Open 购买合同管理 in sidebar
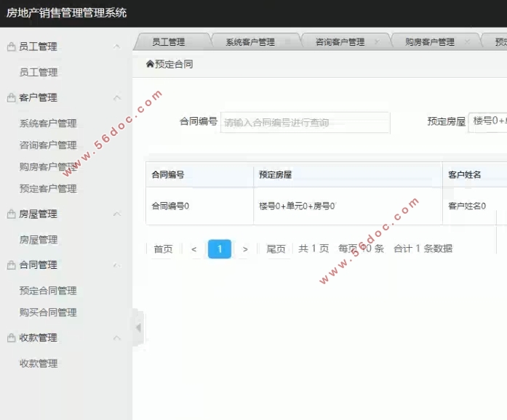The image size is (507, 420). click(48, 312)
